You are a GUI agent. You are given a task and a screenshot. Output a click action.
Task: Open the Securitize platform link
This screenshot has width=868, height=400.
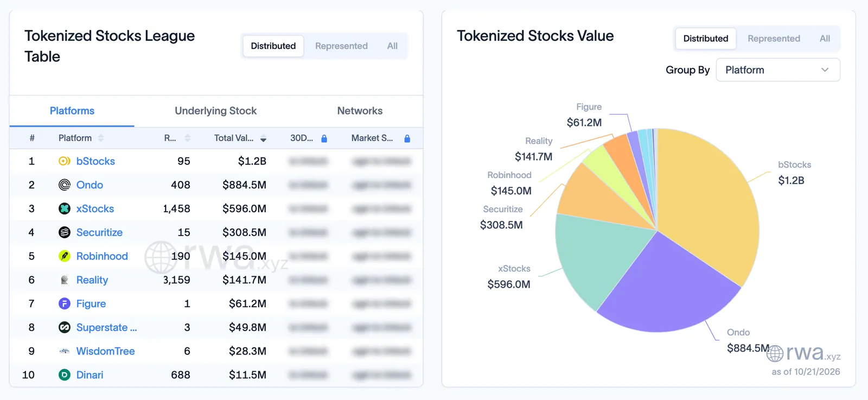(x=99, y=232)
